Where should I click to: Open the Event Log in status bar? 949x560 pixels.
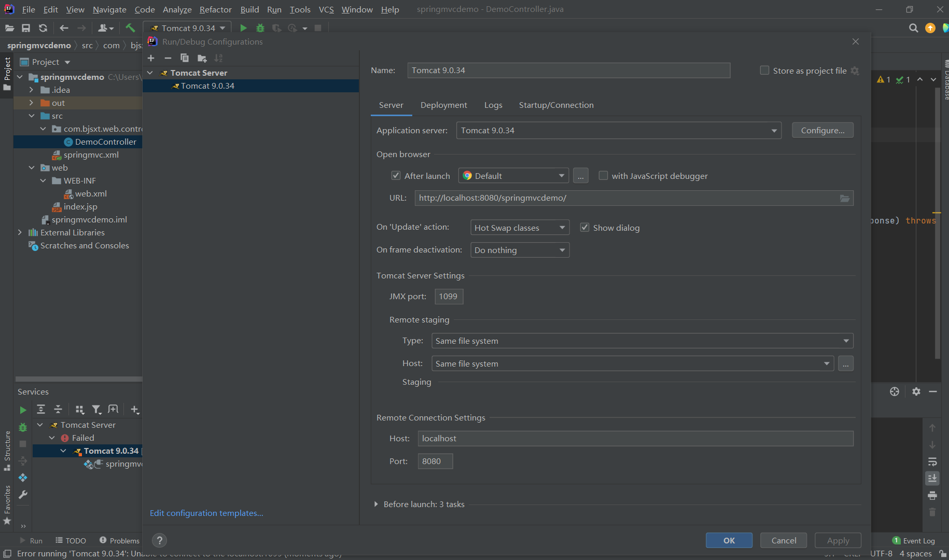click(913, 541)
